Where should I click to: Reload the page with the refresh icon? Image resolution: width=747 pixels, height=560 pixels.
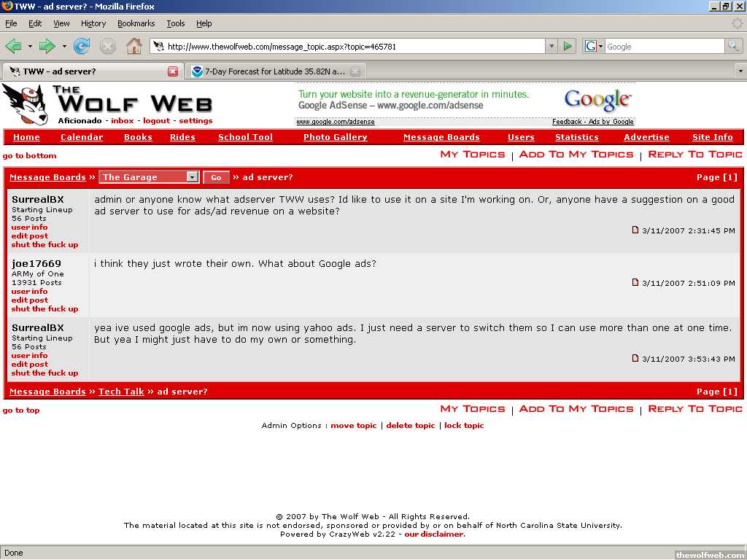pos(82,47)
